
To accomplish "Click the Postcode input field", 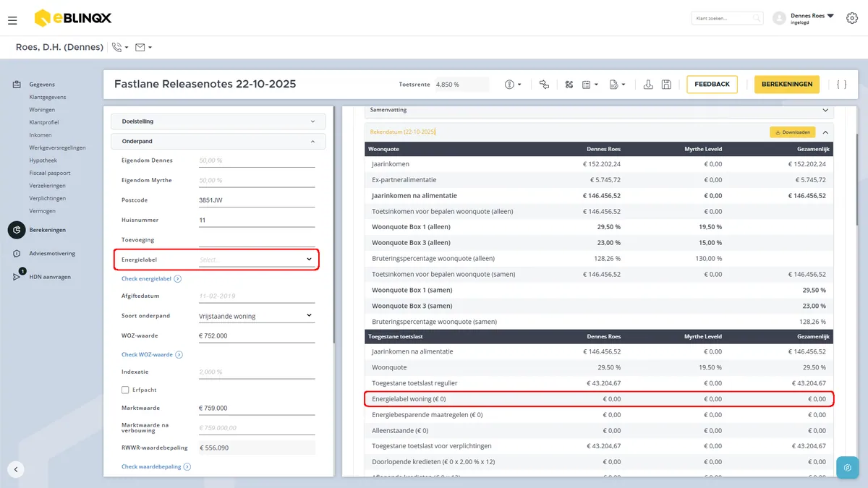I will click(x=257, y=200).
